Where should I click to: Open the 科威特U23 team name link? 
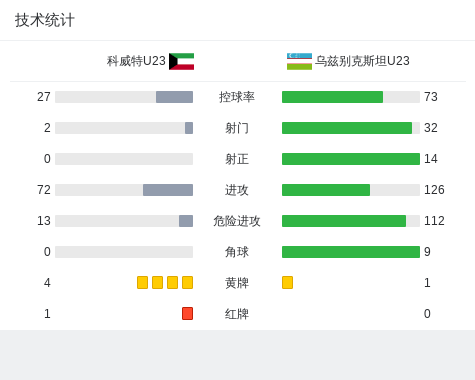[136, 61]
